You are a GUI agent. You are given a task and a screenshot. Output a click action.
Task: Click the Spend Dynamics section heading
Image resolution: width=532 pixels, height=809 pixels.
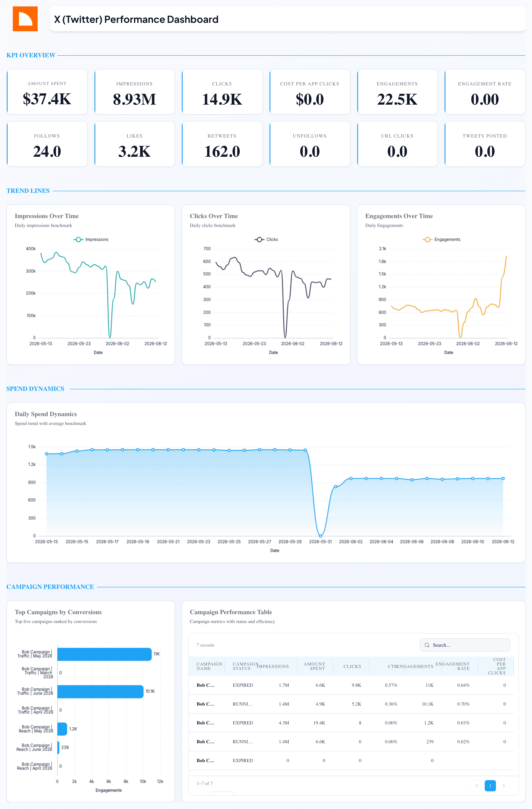click(35, 388)
